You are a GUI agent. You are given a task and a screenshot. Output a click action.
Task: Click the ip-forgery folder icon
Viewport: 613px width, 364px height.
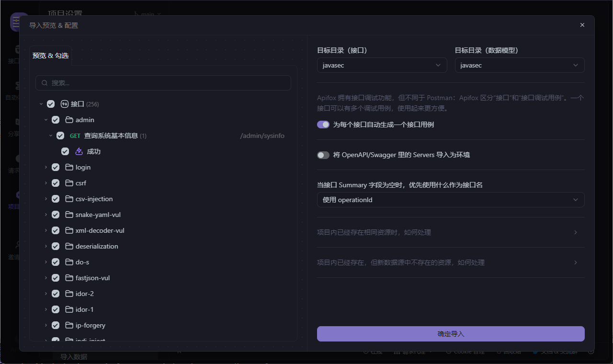69,325
